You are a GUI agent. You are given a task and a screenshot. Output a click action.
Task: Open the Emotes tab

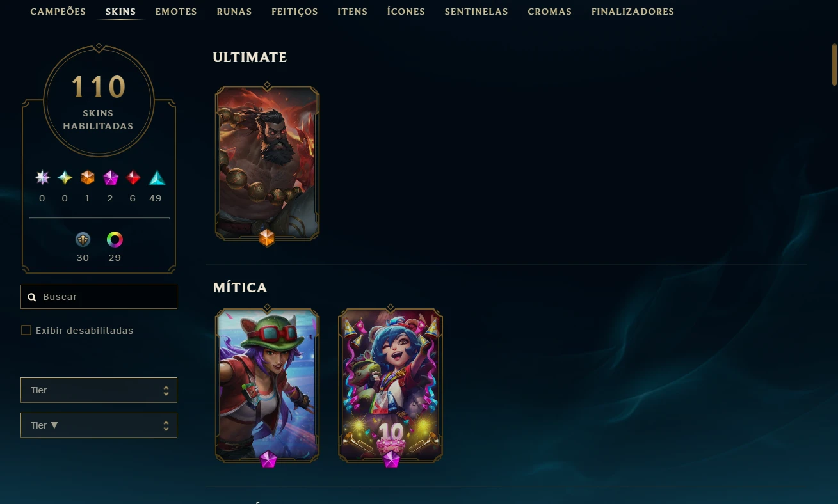coord(176,12)
